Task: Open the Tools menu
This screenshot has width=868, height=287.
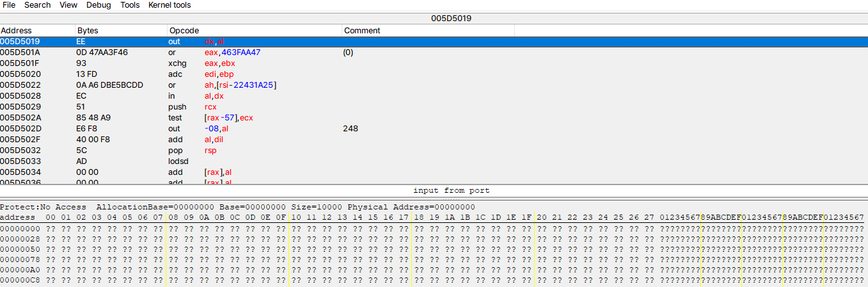Action: click(x=130, y=5)
